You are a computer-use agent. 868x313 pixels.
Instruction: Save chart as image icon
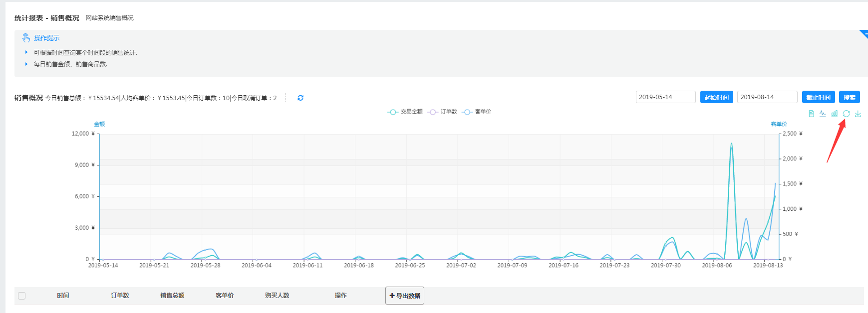858,114
